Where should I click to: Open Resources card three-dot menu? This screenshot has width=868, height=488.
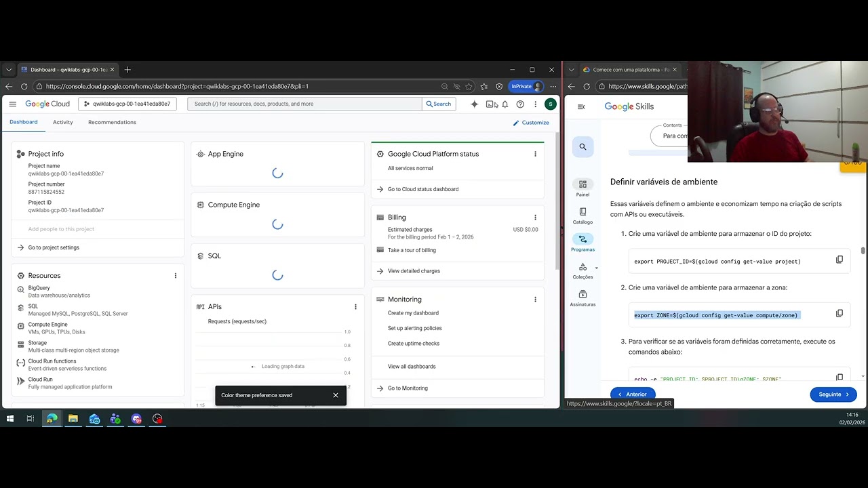176,276
